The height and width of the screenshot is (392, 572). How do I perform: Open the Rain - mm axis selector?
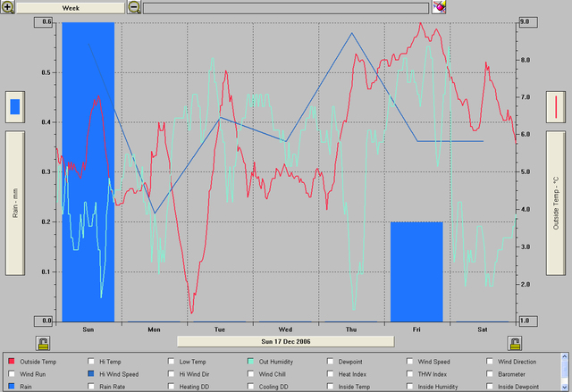coord(14,203)
